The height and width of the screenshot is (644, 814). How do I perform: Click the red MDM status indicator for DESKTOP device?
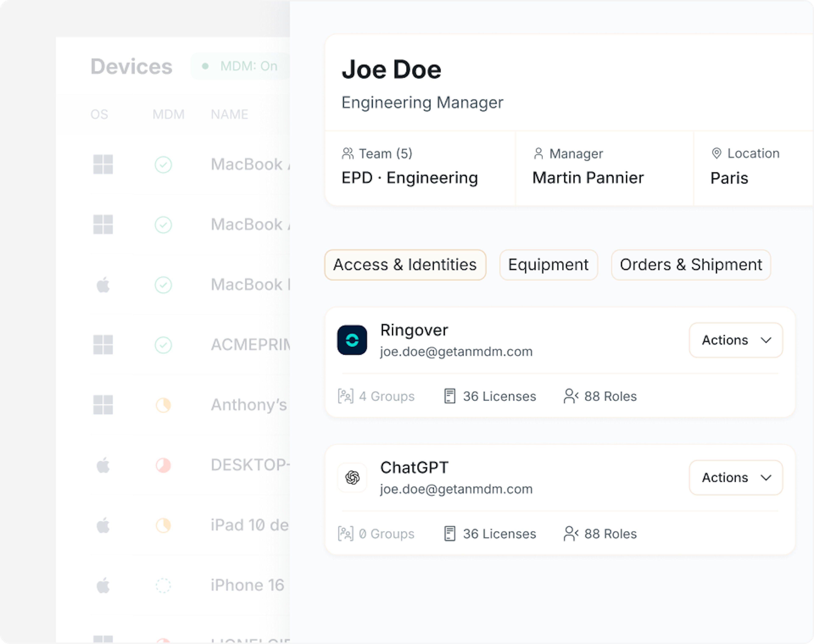click(x=163, y=465)
